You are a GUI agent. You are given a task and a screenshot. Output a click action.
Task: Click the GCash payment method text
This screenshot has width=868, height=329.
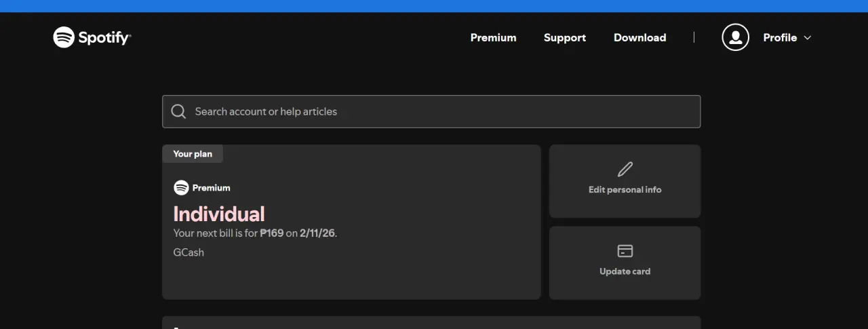click(189, 252)
